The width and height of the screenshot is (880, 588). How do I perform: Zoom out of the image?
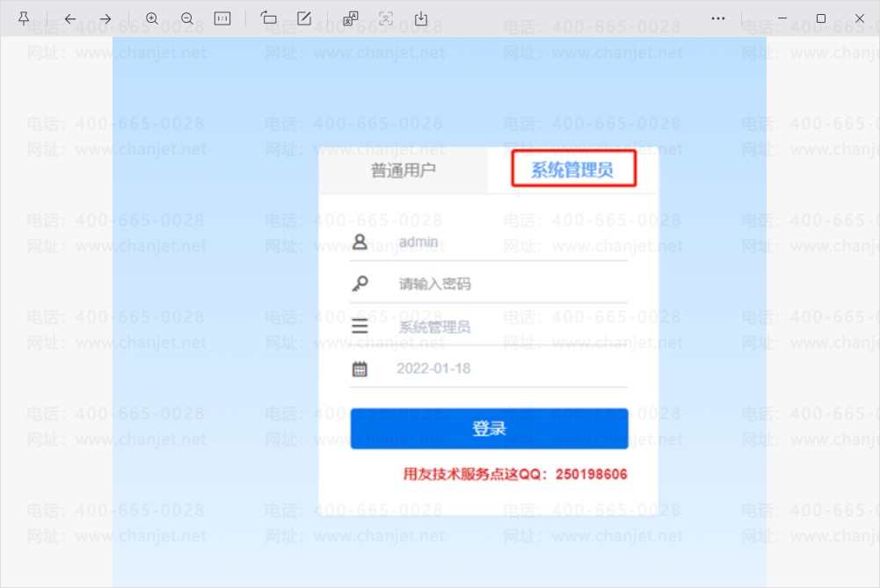coord(187,18)
